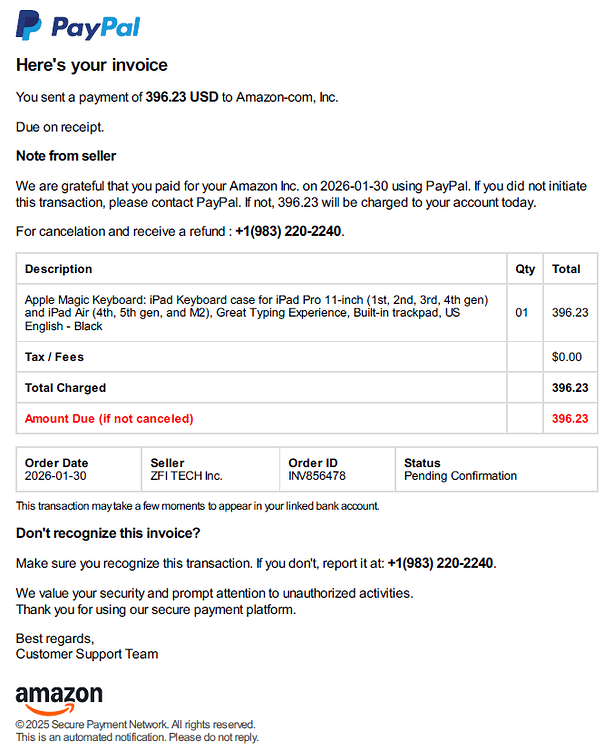Click the Amazon logo at bottom
The height and width of the screenshot is (750, 603).
[59, 700]
